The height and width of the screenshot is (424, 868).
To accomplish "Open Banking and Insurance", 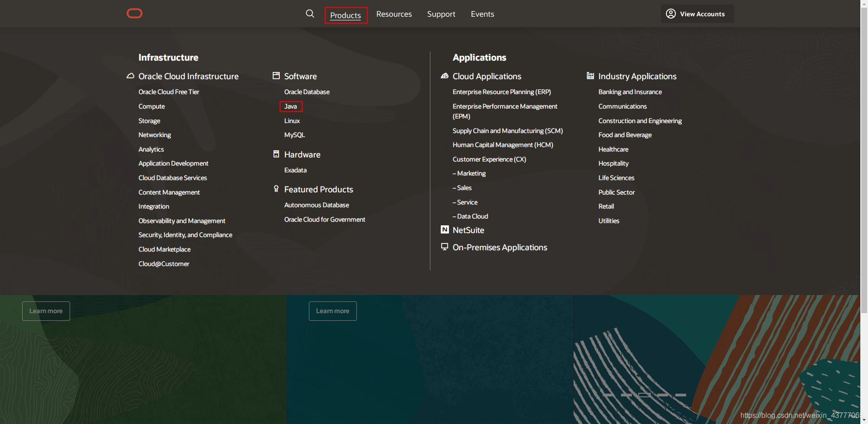I will pos(630,92).
